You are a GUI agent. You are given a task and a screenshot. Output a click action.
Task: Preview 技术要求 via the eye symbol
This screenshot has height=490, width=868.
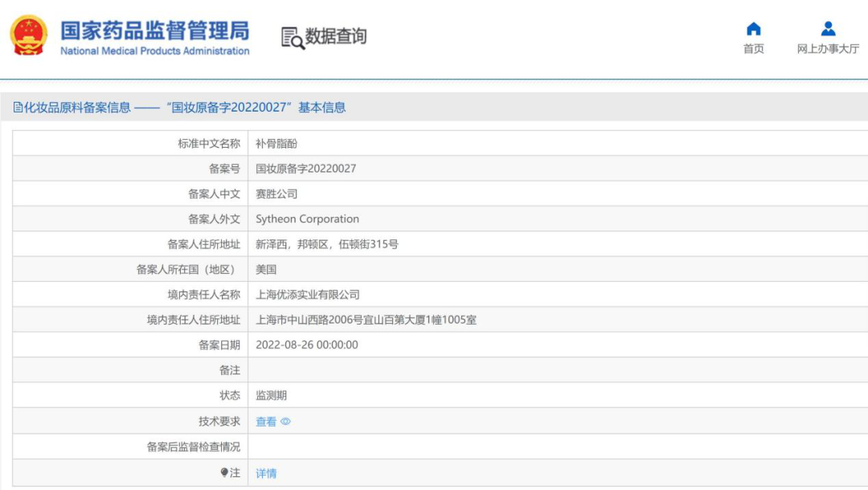tap(287, 420)
